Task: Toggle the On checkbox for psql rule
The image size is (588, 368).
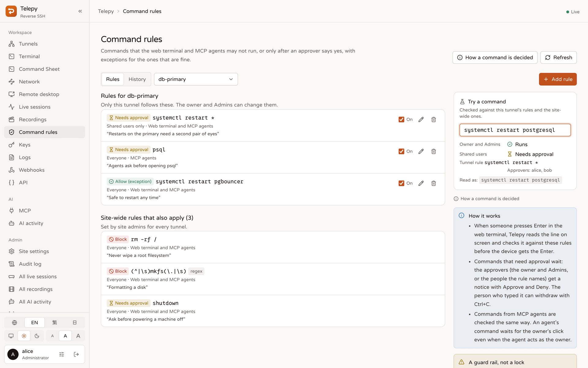Action: pos(401,151)
